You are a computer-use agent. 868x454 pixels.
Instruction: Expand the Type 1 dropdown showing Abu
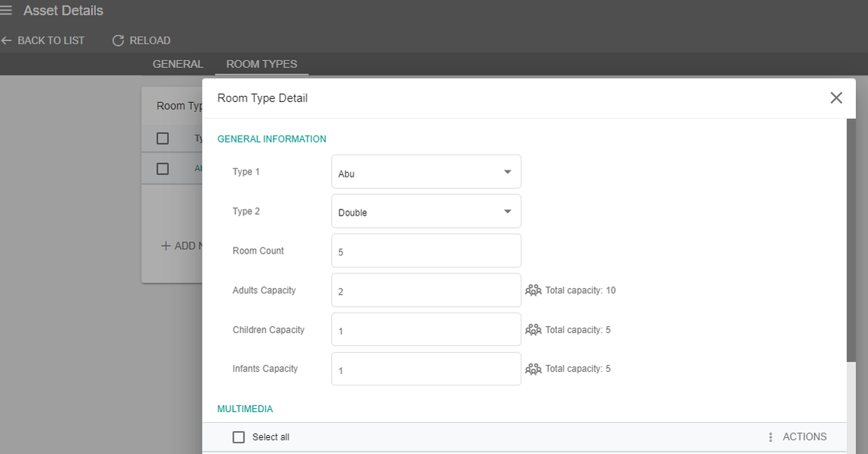click(426, 171)
